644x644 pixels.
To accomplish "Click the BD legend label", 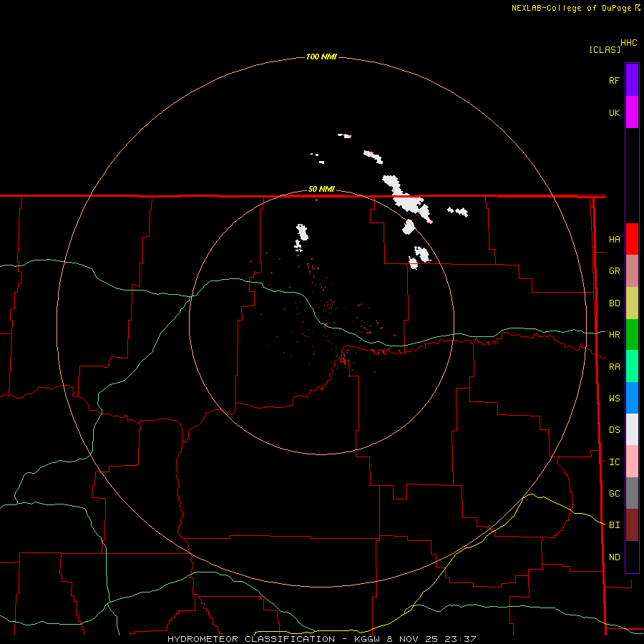I will click(x=615, y=303).
